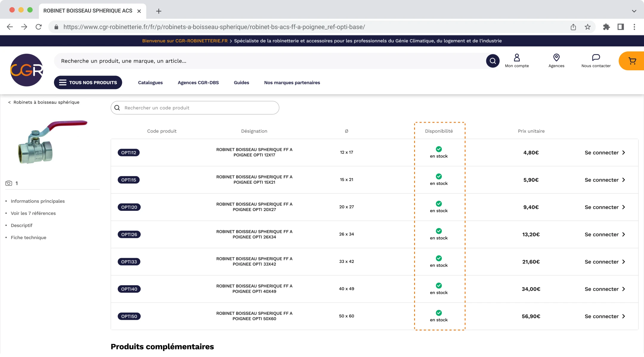Viewport: 644px width, 357px height.
Task: Click the 34,00€ unit price
Action: point(531,289)
